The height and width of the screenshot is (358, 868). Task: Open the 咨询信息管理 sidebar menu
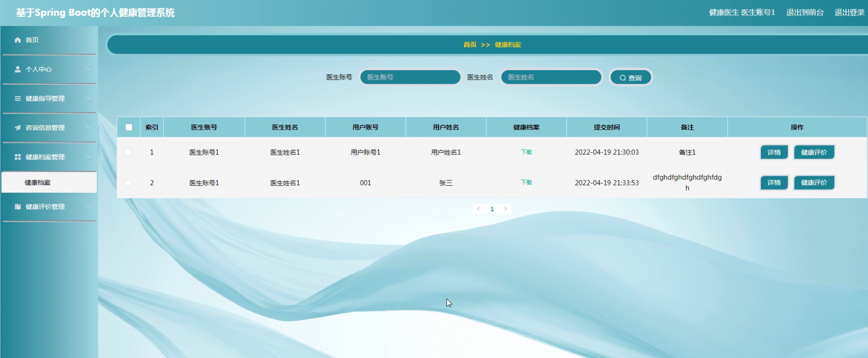coord(49,128)
